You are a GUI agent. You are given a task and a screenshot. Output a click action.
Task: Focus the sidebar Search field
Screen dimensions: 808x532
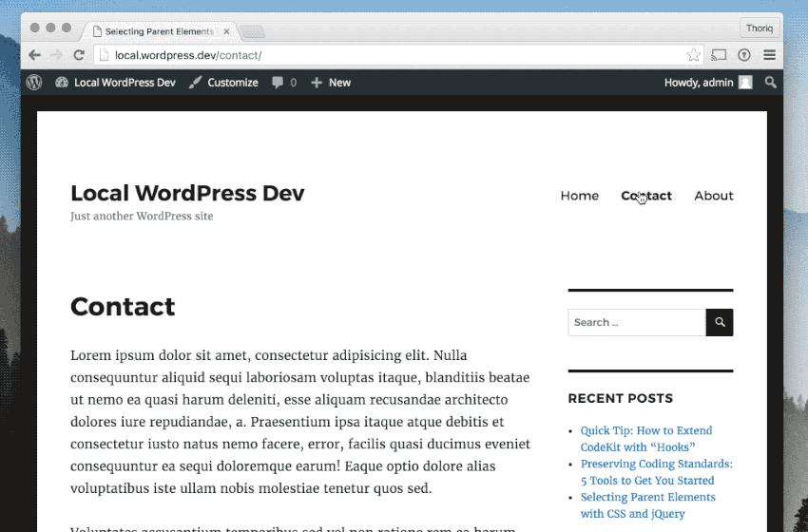(637, 322)
